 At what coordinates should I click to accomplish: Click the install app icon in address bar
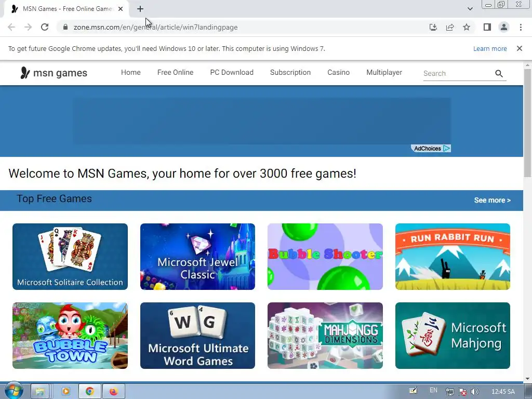[433, 27]
